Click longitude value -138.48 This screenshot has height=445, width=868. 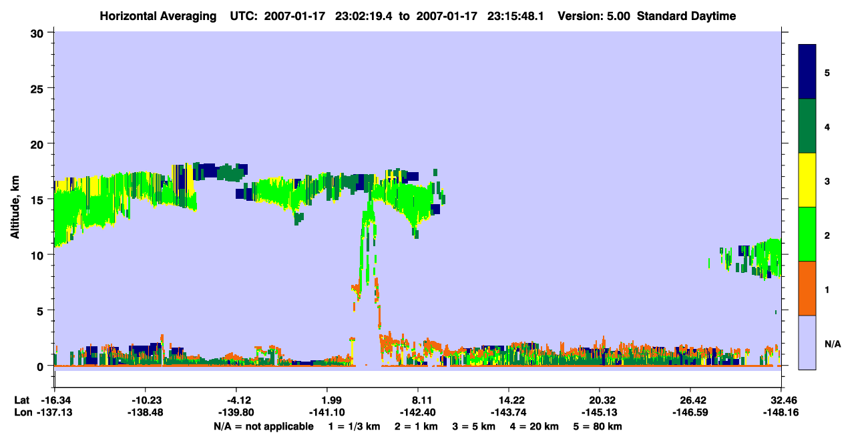145,413
